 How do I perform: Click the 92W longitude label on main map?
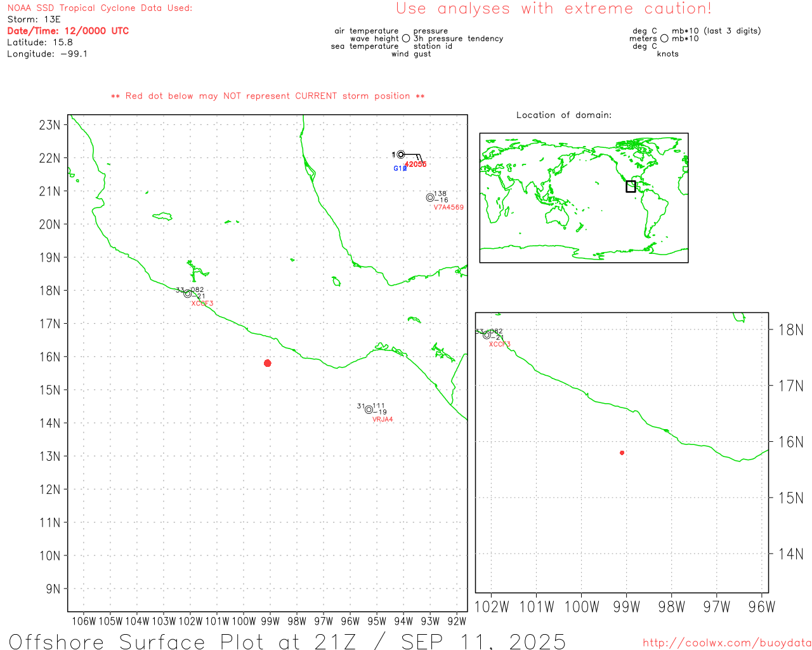[457, 621]
